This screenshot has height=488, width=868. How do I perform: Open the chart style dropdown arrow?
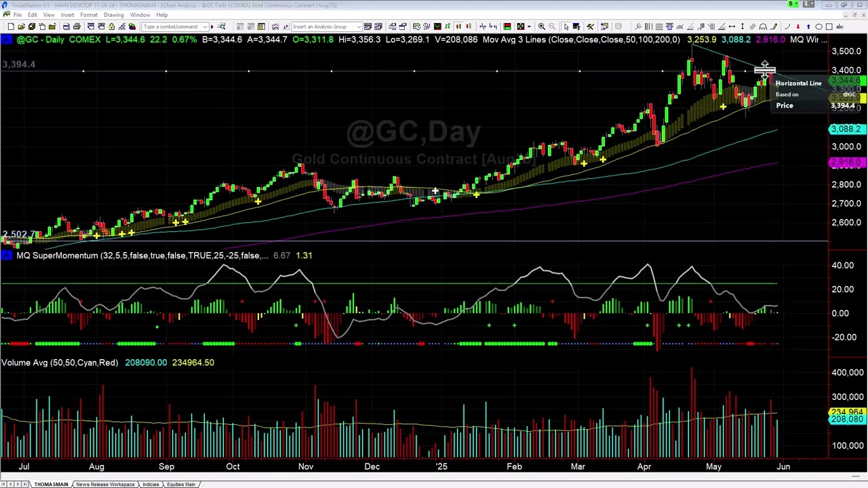[x=529, y=27]
